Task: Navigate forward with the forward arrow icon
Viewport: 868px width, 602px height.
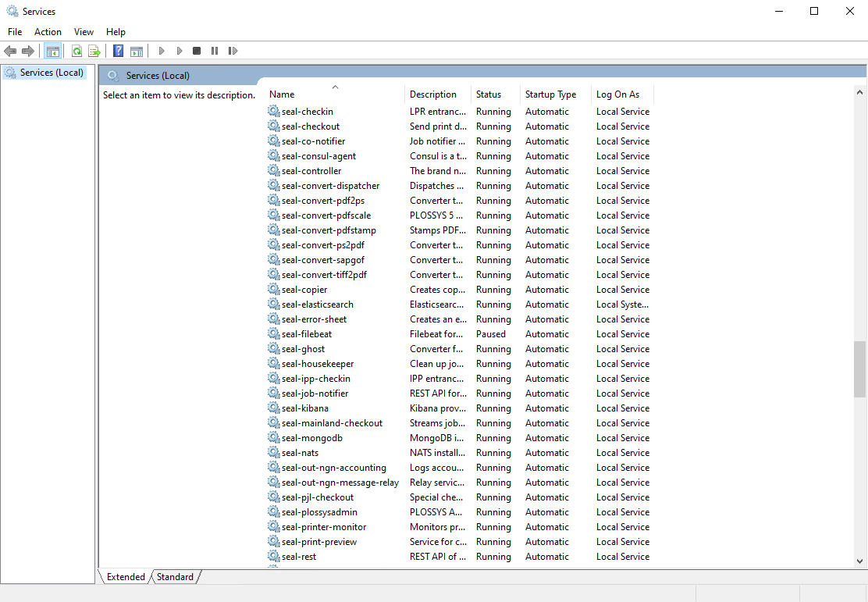Action: coord(28,50)
